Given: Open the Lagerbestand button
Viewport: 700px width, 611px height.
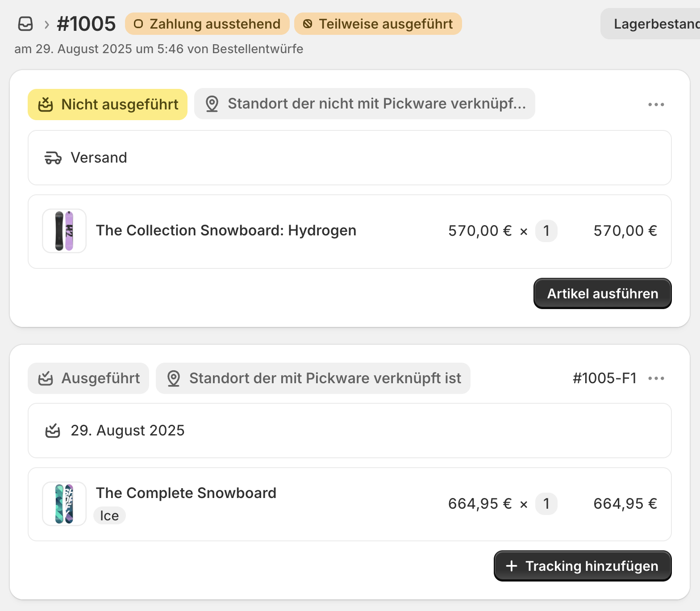Looking at the screenshot, I should pos(652,24).
